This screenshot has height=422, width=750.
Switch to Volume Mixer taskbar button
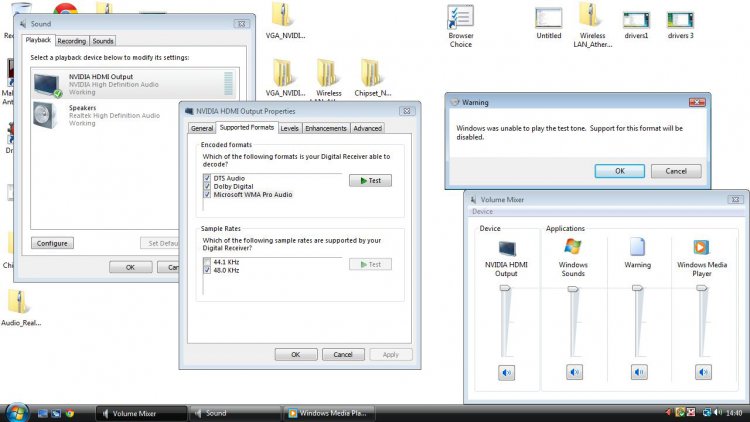pos(142,413)
